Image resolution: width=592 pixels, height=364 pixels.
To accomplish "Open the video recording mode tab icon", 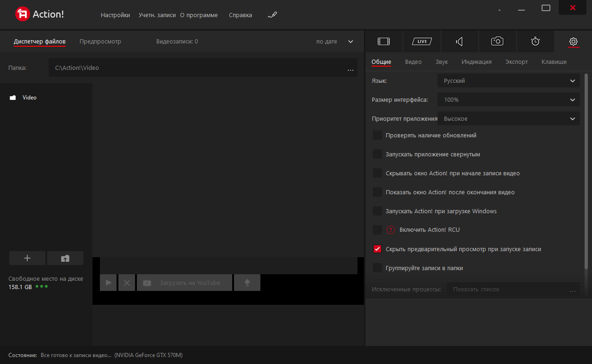I will [x=384, y=42].
